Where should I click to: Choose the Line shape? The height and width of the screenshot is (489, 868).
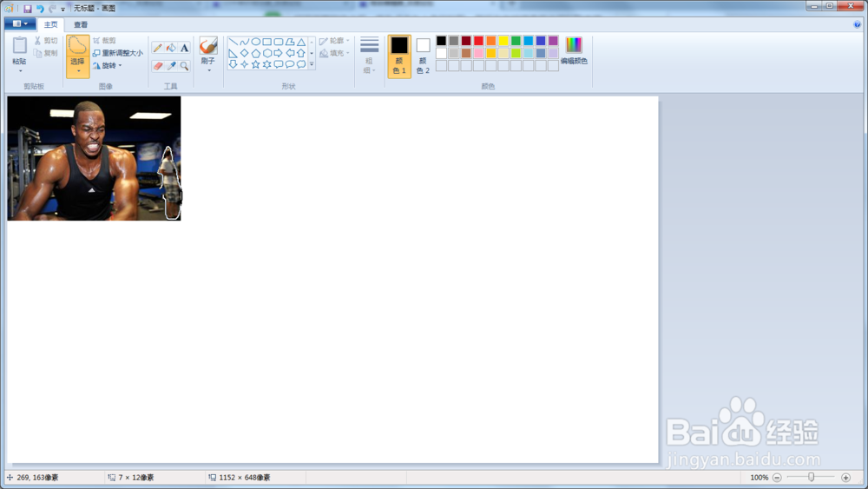(x=233, y=42)
